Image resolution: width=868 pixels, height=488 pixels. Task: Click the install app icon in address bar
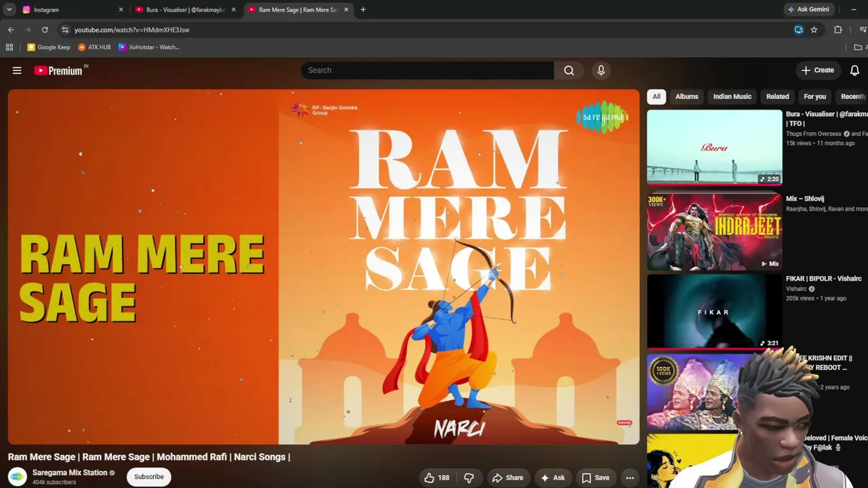799,30
